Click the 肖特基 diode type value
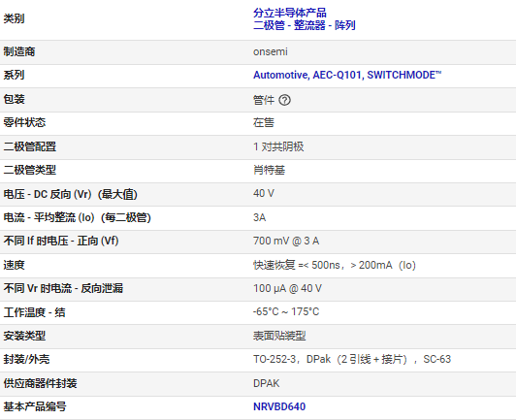 (269, 170)
